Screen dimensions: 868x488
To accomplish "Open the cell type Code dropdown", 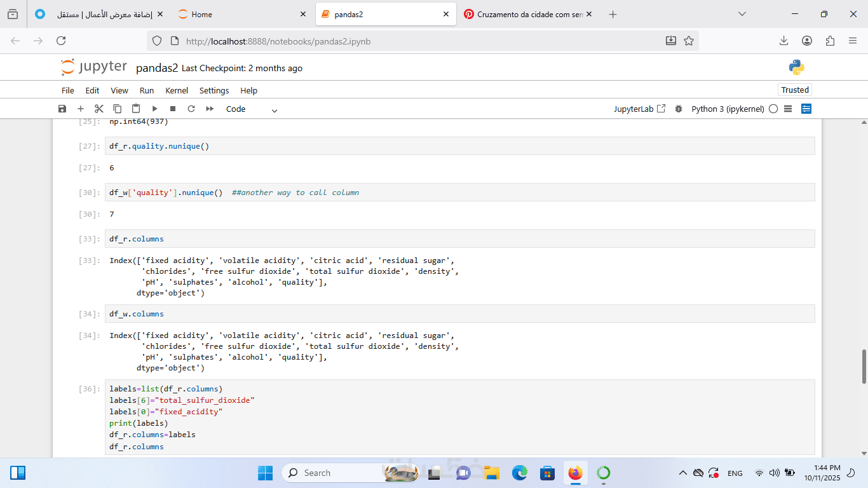I will click(x=252, y=109).
